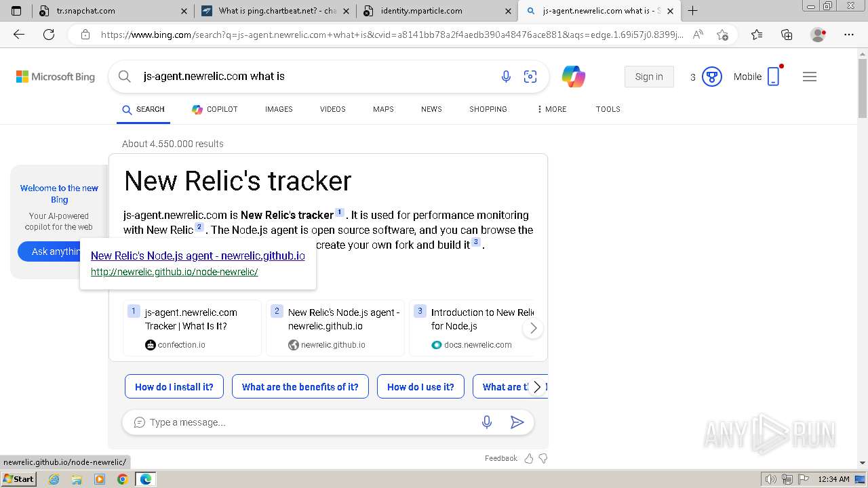Show more source cards with the right chevron
This screenshot has width=868, height=488.
533,329
